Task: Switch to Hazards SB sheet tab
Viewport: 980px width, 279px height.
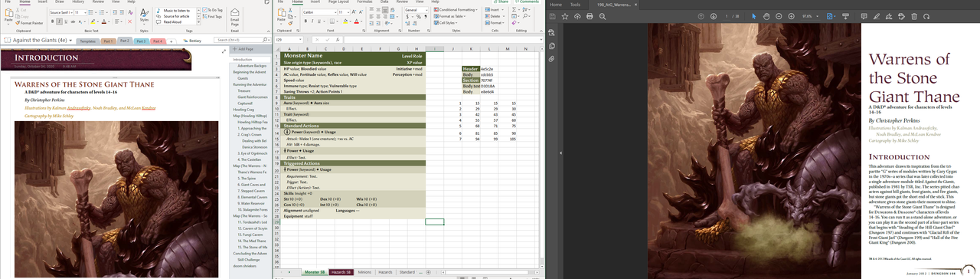Action: point(341,272)
